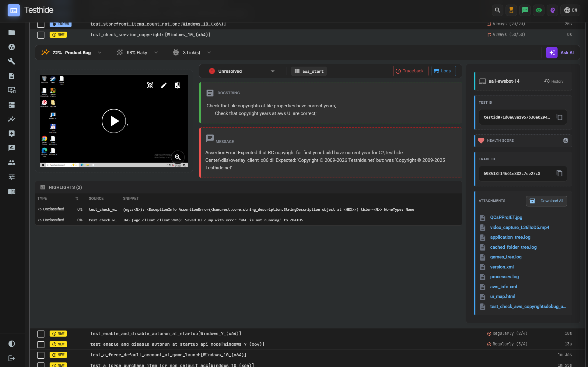This screenshot has height=367, width=588.
Task: Click the copy icon beside Test ID
Action: point(559,117)
